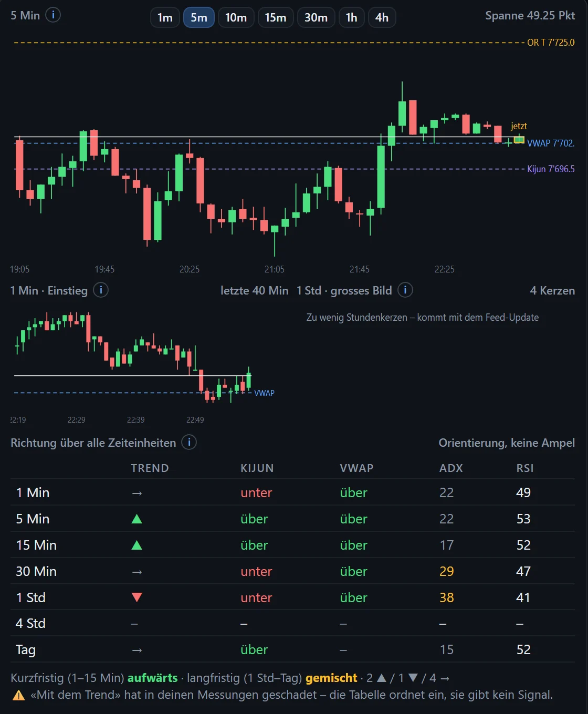Click the 'letzte 40 Min' label
The height and width of the screenshot is (714, 588).
point(254,290)
